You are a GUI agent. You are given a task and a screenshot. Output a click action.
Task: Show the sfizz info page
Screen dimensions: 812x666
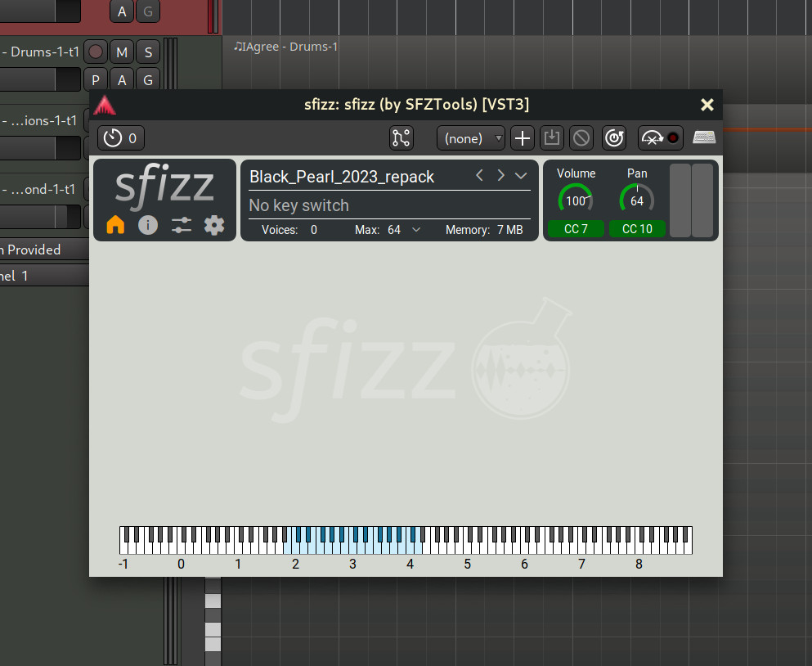coord(148,225)
